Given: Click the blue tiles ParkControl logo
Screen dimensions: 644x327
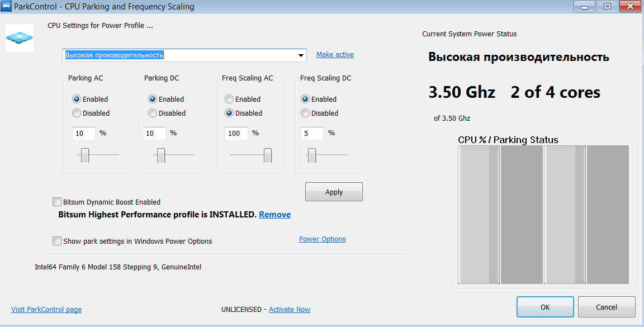Looking at the screenshot, I should (20, 38).
